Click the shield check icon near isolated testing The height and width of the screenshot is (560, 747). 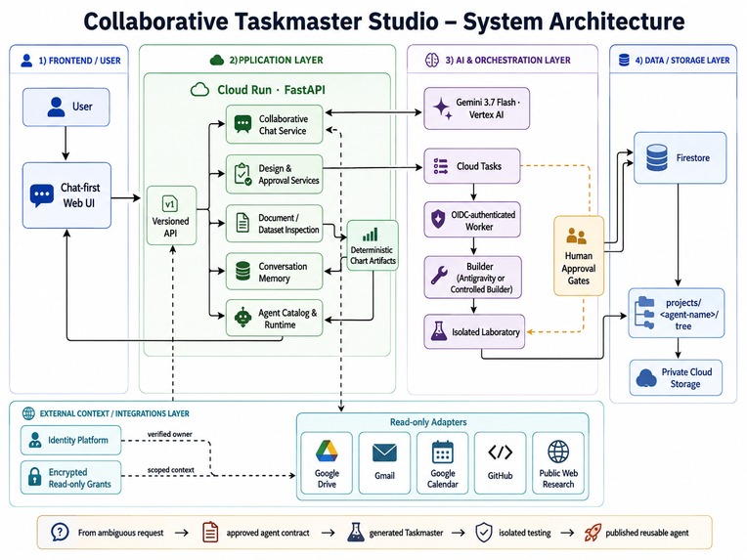pyautogui.click(x=484, y=533)
